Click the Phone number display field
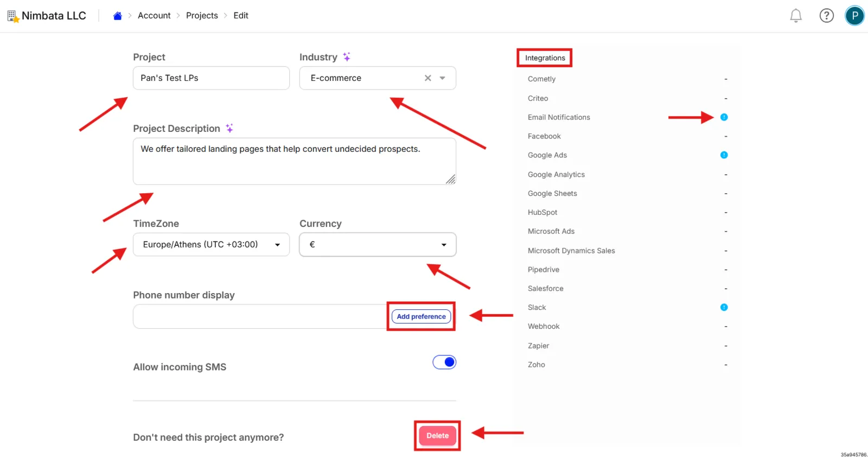Screen dimensions: 868x458 (260, 316)
